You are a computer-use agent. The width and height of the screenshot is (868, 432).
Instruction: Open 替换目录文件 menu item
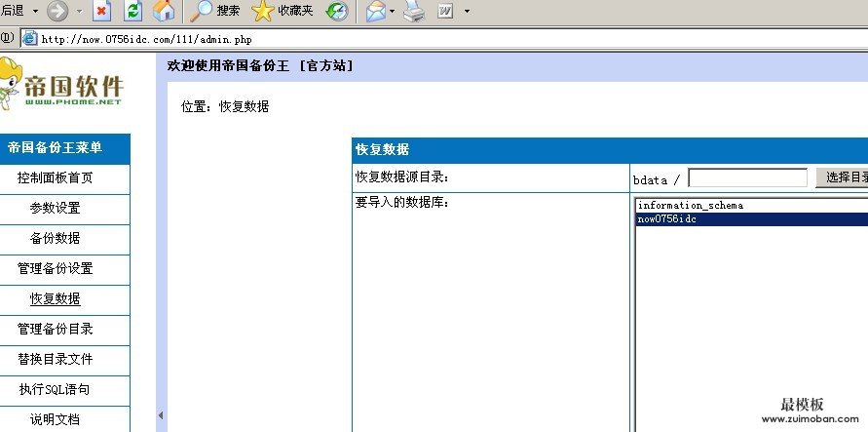tap(55, 359)
